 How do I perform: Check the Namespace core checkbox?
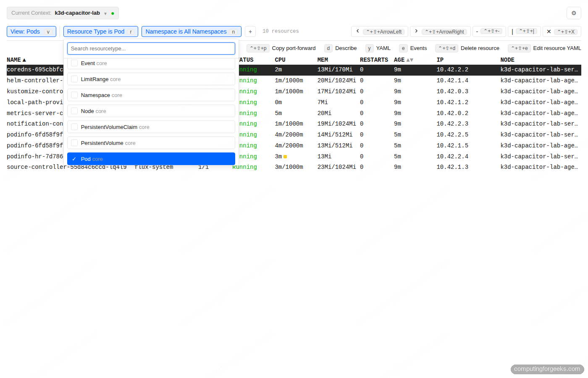(x=74, y=95)
